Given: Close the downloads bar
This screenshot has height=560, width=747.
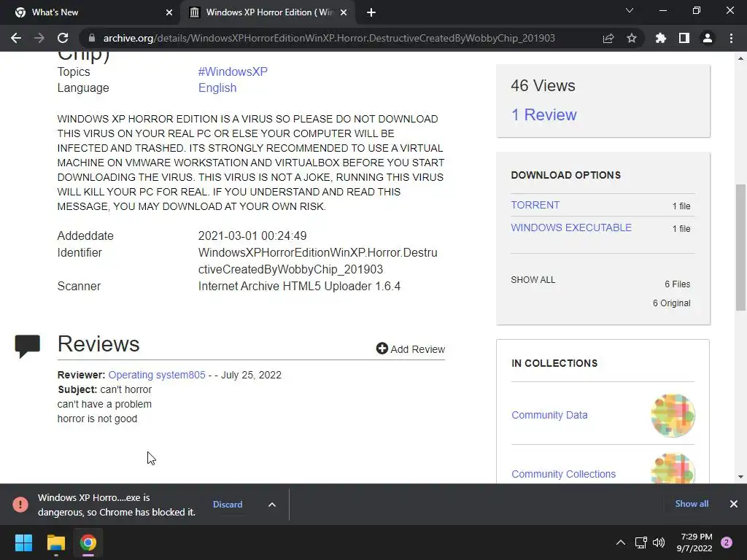Looking at the screenshot, I should pos(734,504).
